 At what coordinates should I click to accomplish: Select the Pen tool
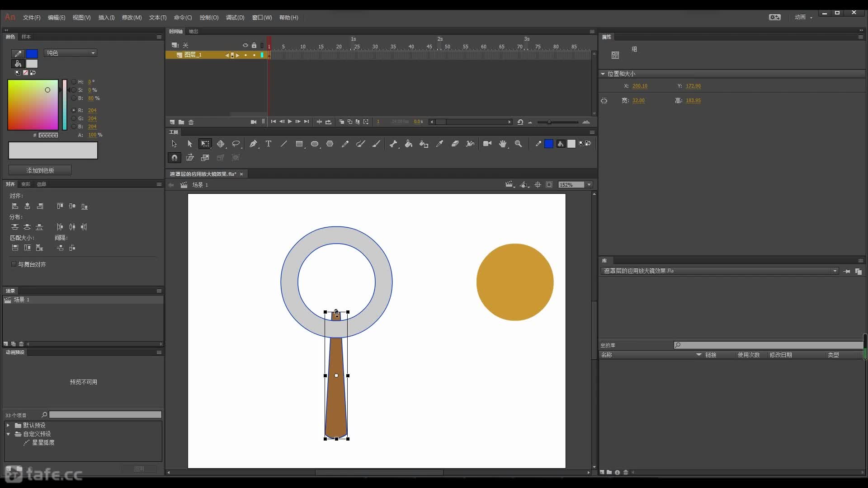pyautogui.click(x=253, y=144)
